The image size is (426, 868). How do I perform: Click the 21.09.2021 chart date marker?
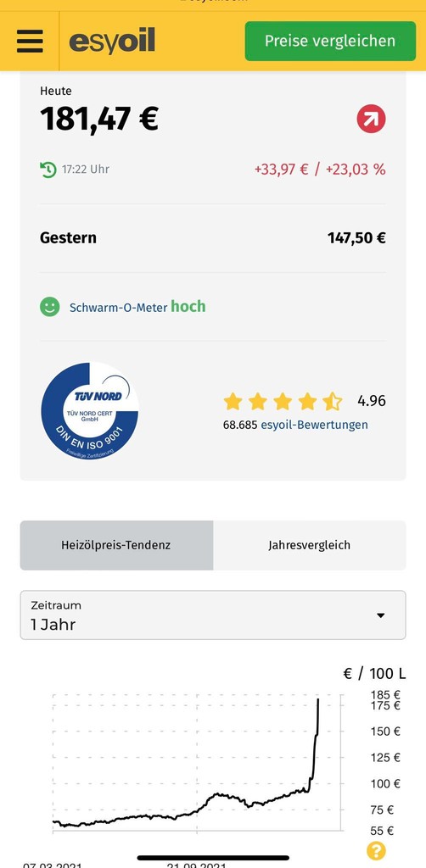(x=196, y=865)
